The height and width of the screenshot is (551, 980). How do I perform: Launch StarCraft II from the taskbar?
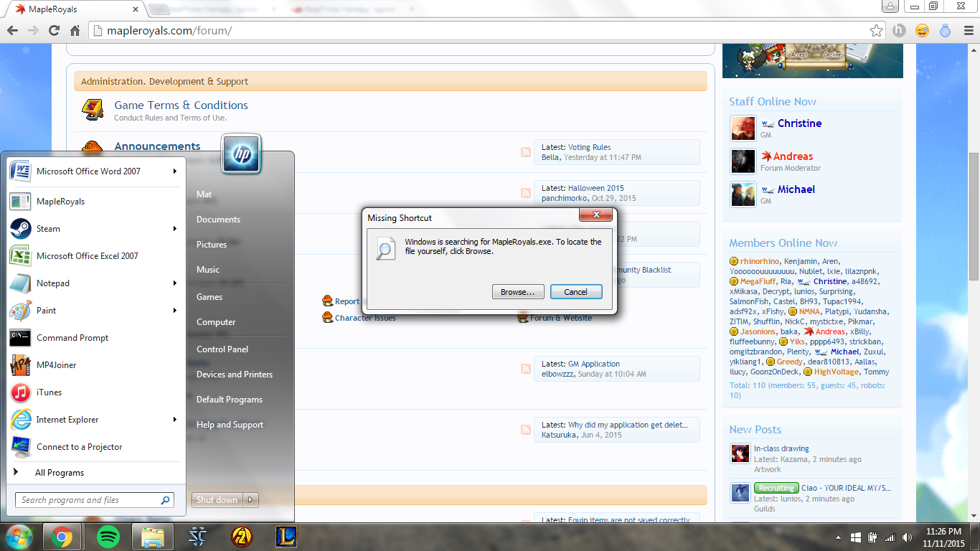click(x=198, y=537)
